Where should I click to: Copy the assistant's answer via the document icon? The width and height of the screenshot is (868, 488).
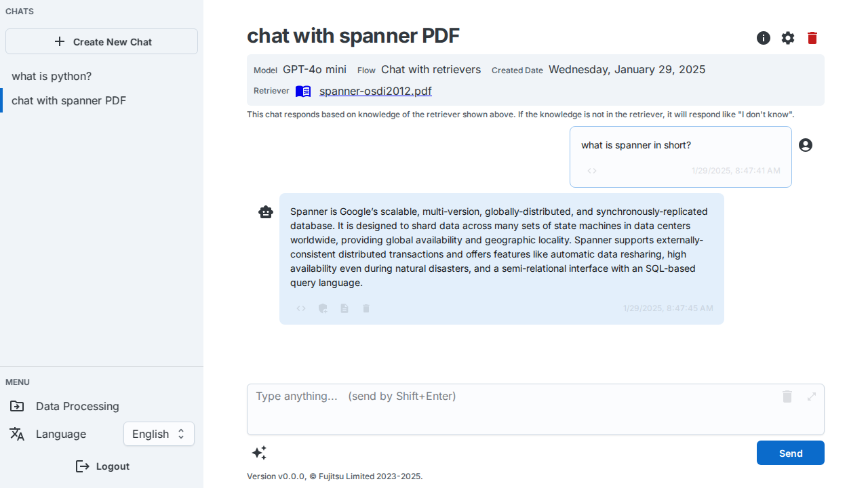pos(344,308)
